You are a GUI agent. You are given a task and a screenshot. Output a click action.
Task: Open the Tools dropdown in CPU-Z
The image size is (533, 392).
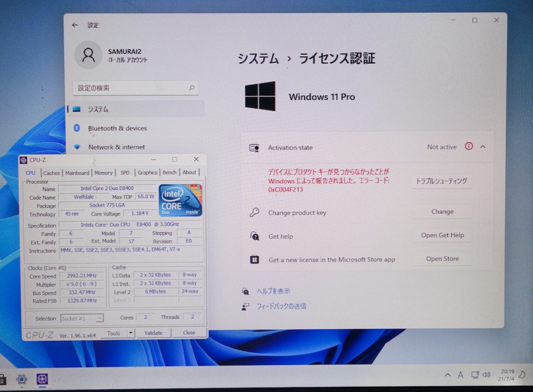coord(117,332)
